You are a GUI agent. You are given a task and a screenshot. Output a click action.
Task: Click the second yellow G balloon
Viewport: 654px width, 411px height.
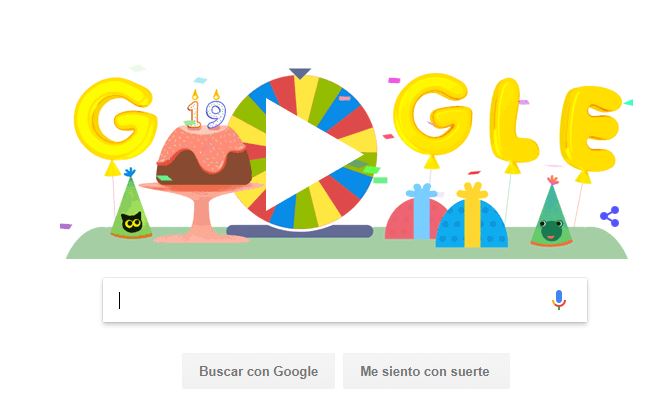pos(433,117)
